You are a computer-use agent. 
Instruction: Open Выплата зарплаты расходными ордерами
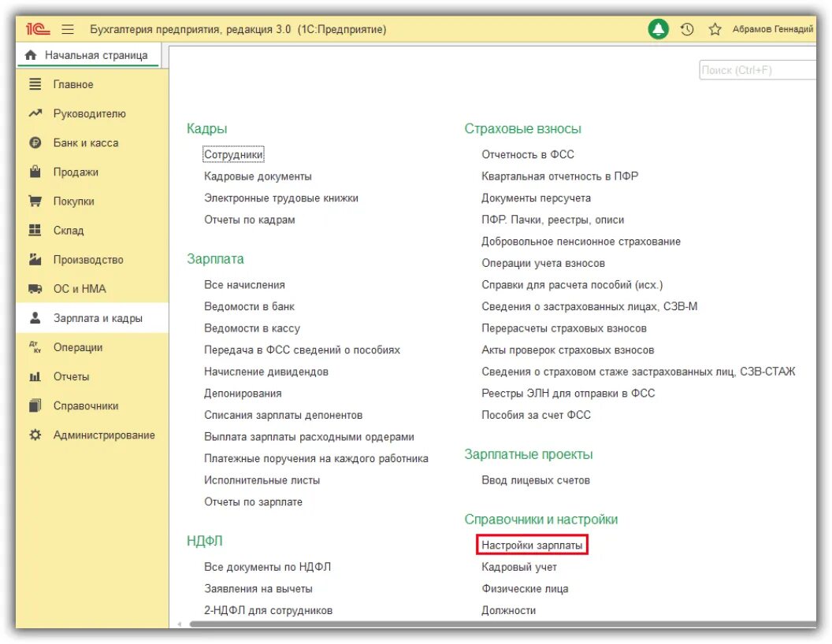coord(310,437)
